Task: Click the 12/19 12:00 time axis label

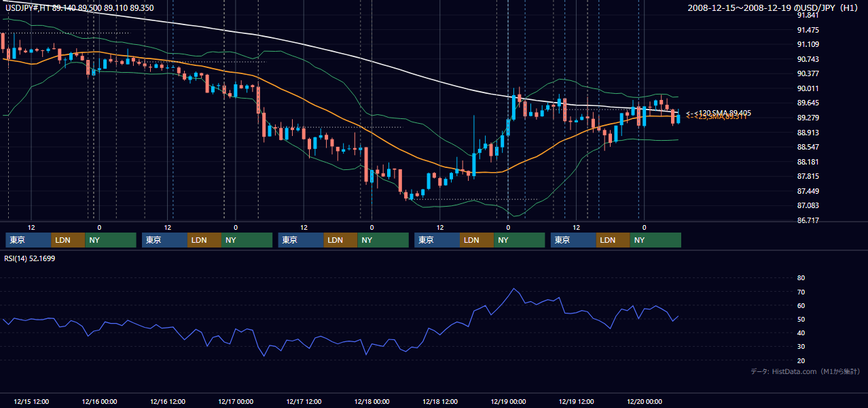Action: click(576, 401)
